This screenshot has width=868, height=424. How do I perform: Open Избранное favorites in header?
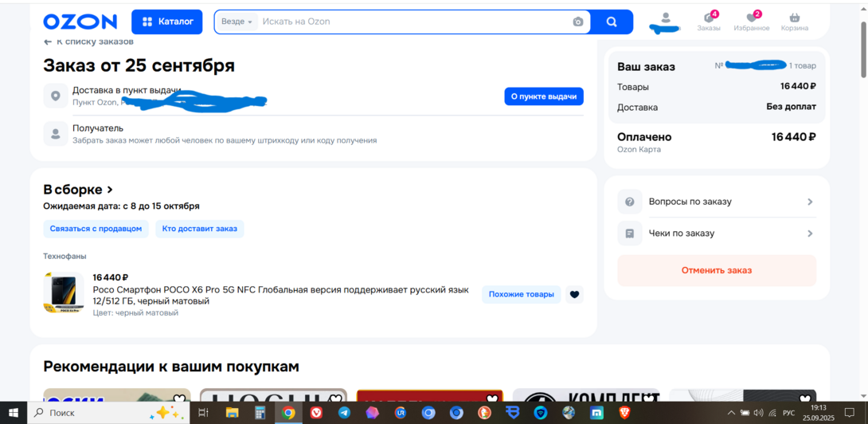tap(751, 22)
